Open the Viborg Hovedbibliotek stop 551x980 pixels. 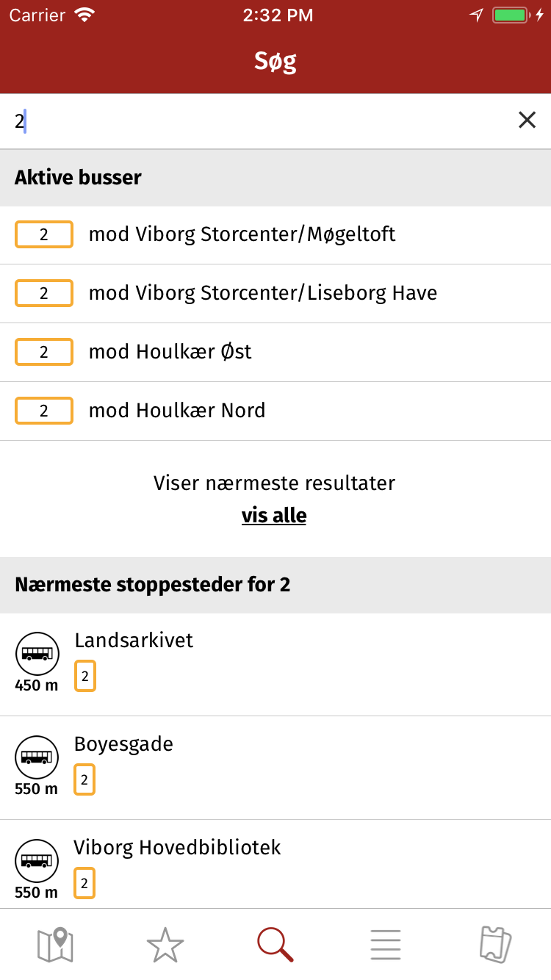tap(275, 865)
